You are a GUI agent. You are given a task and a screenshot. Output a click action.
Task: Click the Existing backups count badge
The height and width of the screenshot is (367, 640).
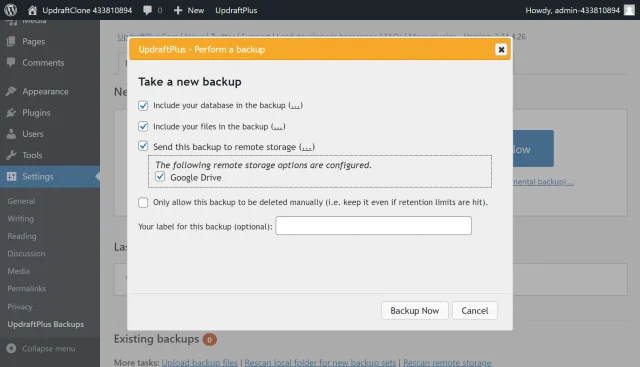pyautogui.click(x=210, y=339)
